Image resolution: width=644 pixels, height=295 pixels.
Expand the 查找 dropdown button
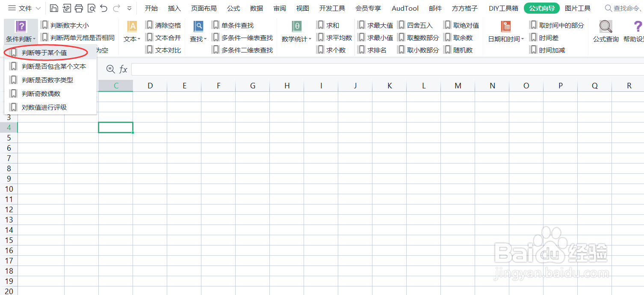pyautogui.click(x=198, y=31)
